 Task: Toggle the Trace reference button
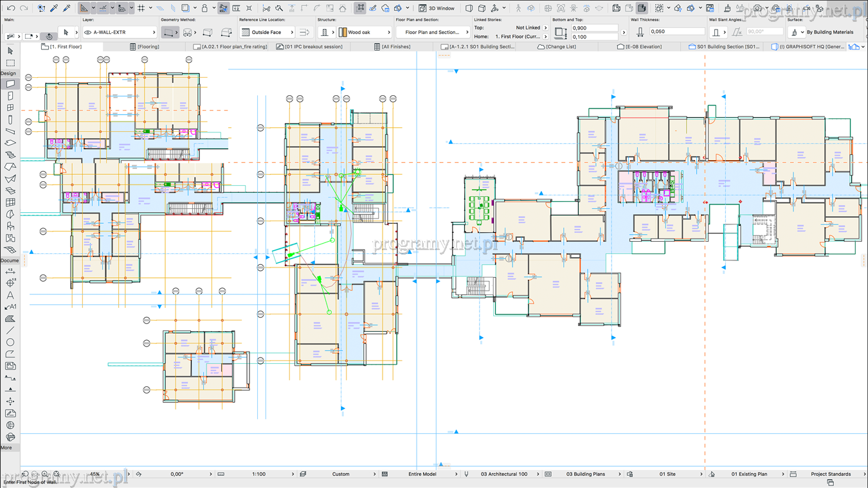223,8
